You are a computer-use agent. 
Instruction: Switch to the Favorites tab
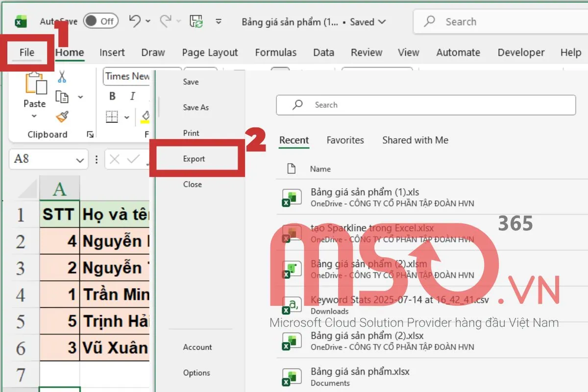(x=345, y=140)
